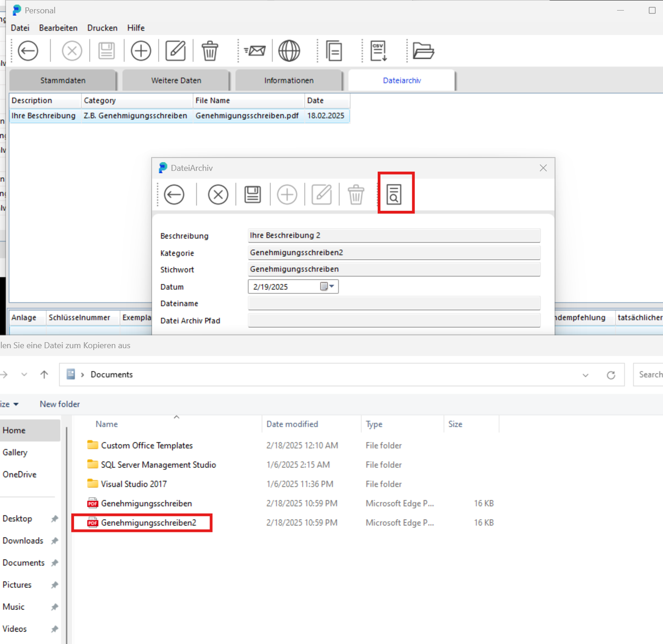Click the trash delete icon in Personal toolbar
Image resolution: width=663 pixels, height=644 pixels.
click(210, 51)
